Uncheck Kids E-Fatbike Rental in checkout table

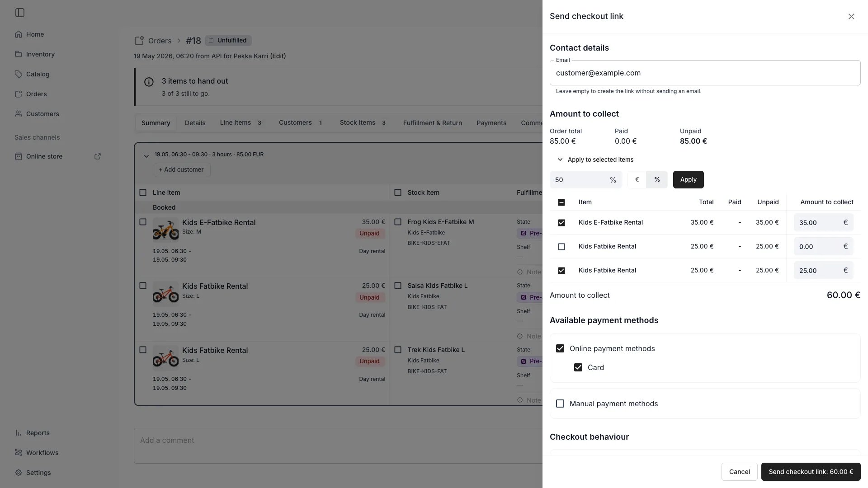point(561,223)
